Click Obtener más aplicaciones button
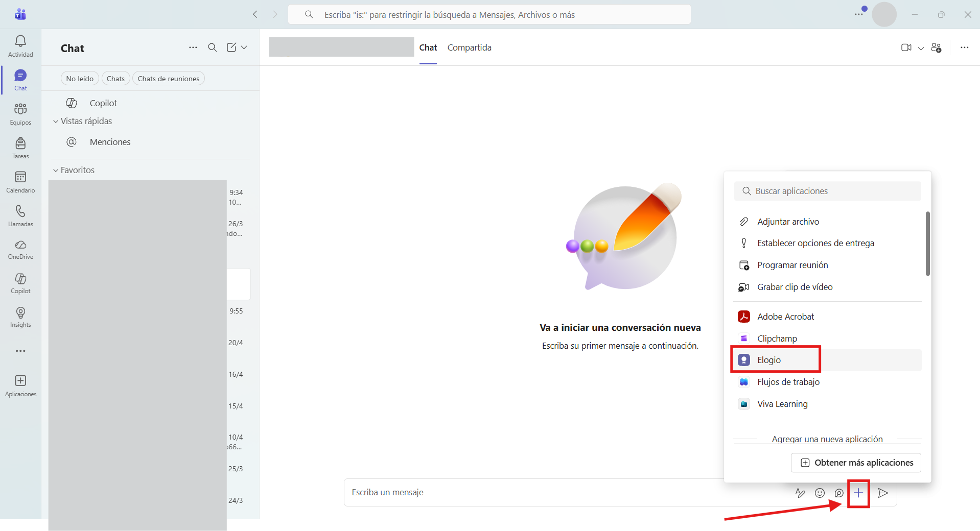The height and width of the screenshot is (531, 980). pos(856,463)
